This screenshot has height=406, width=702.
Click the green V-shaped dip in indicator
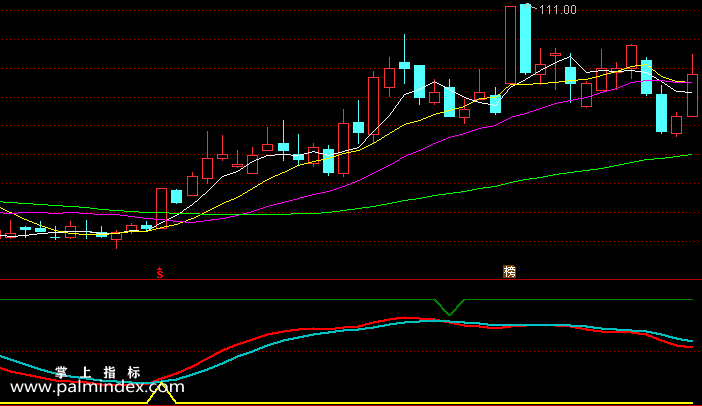point(449,307)
